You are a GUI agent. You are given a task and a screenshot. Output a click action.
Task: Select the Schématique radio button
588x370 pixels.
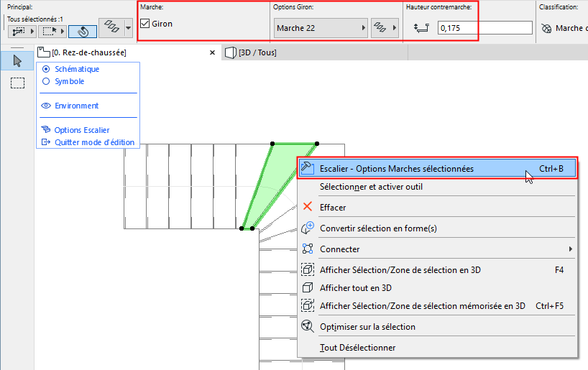coord(46,69)
